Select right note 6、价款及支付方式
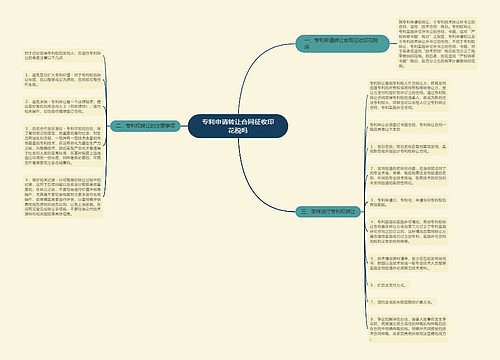The height and width of the screenshot is (360, 500). point(388,285)
